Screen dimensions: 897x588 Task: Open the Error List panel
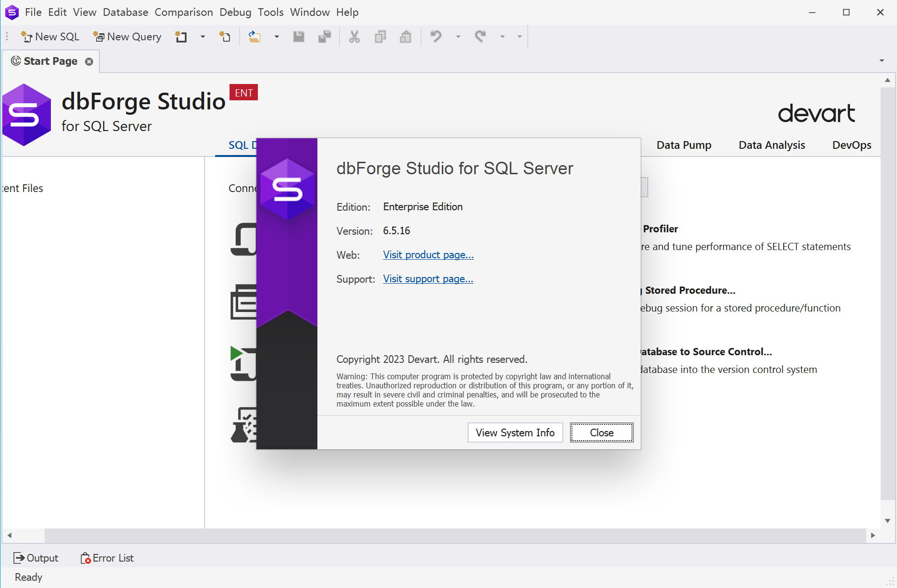click(x=107, y=558)
